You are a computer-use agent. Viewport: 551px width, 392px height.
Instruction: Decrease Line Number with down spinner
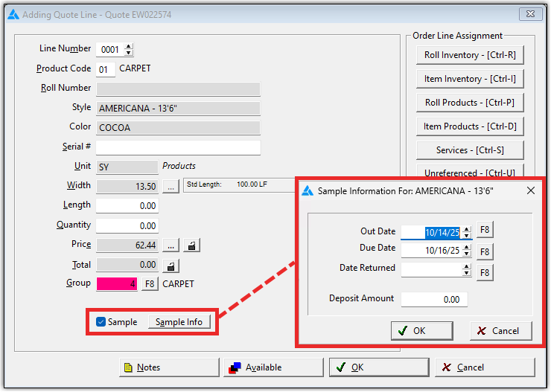[x=129, y=53]
